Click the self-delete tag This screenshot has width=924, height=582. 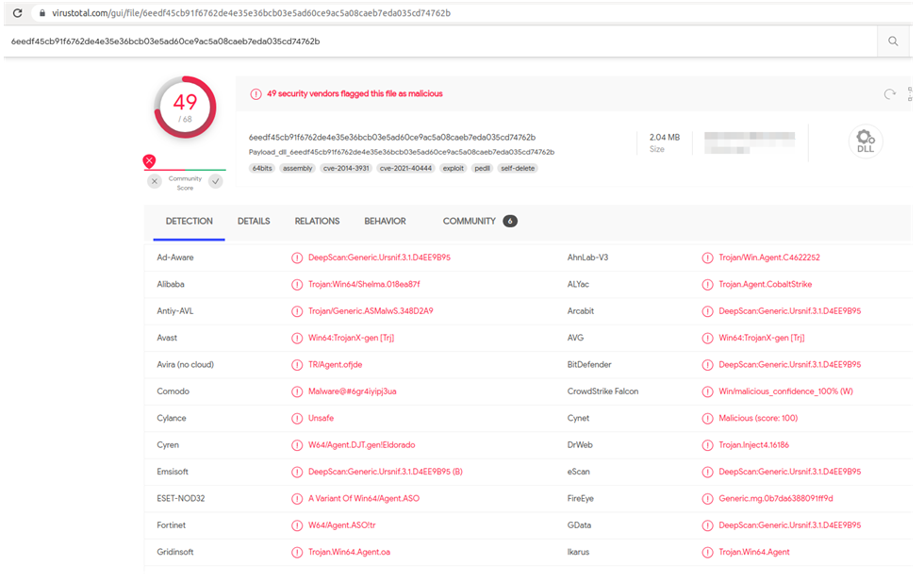(518, 168)
